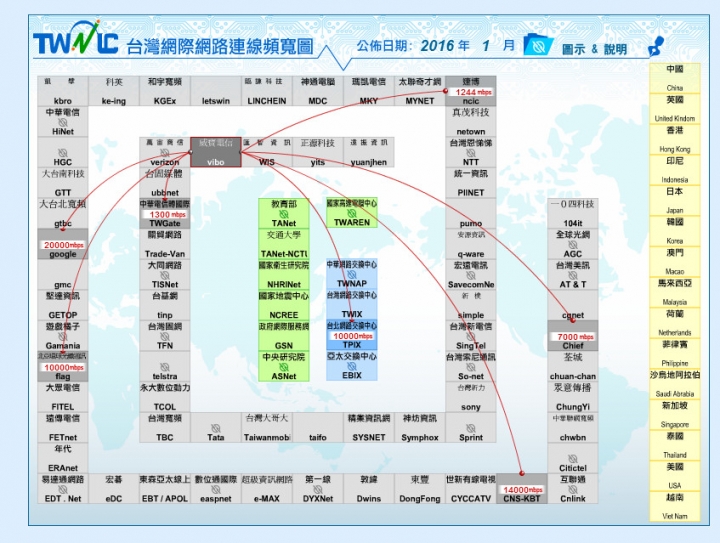The height and width of the screenshot is (543, 720).
Task: Select the 韓國 Korea tab
Action: (675, 231)
